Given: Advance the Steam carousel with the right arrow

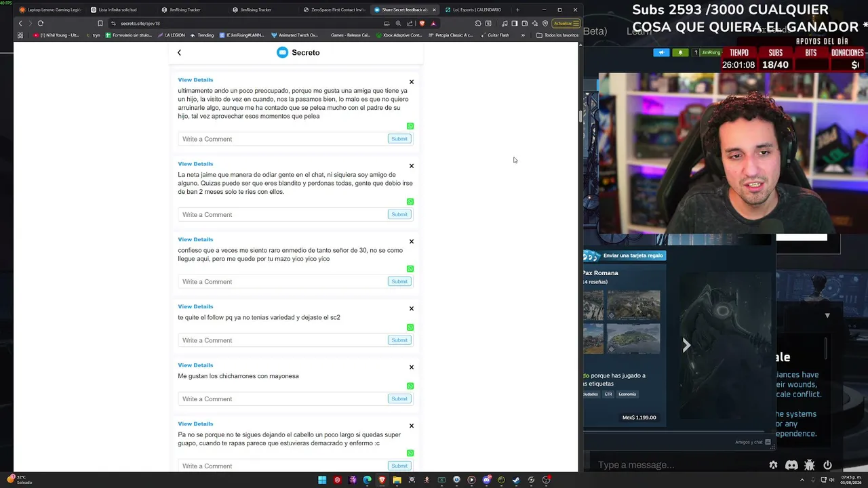Looking at the screenshot, I should [686, 346].
